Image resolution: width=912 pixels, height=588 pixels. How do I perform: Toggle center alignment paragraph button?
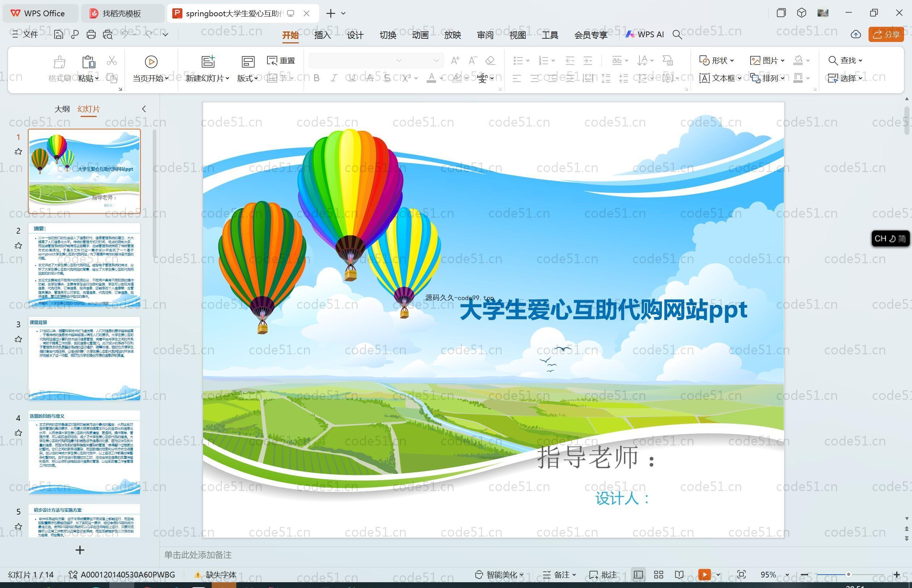(x=535, y=79)
